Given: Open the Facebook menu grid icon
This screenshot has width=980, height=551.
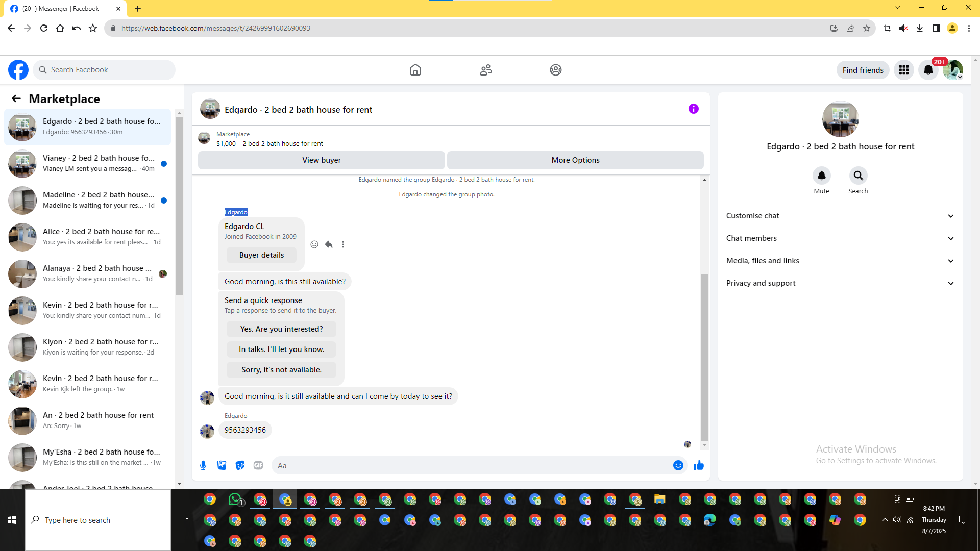Looking at the screenshot, I should pyautogui.click(x=904, y=70).
